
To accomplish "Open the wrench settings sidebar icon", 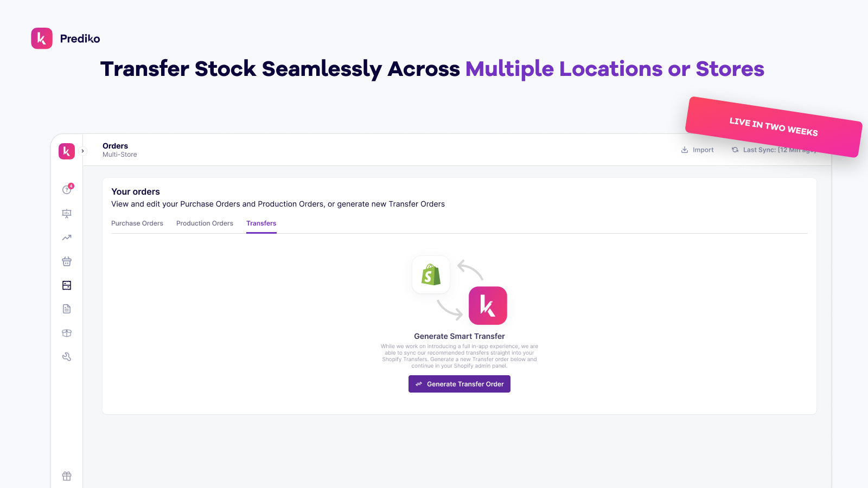I will (67, 357).
